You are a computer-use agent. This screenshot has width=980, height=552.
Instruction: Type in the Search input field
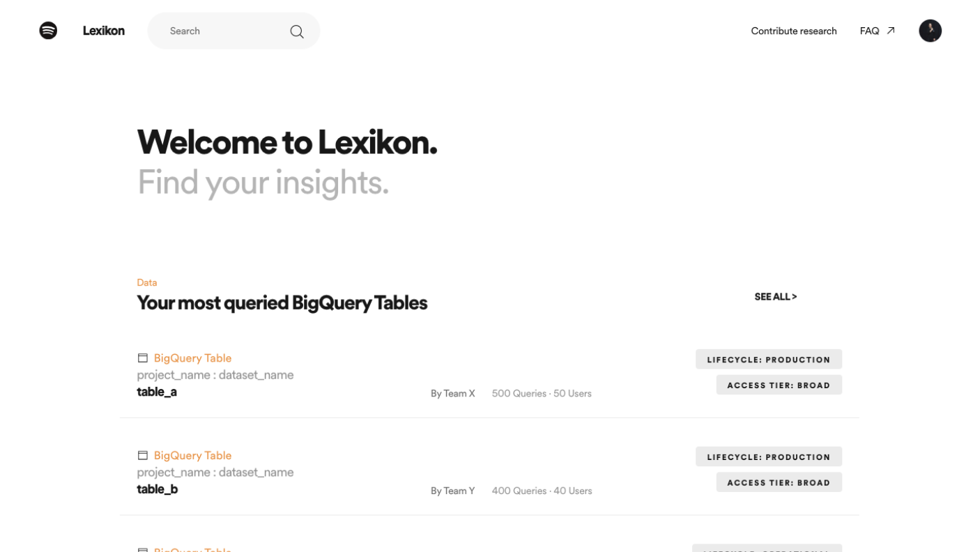223,31
